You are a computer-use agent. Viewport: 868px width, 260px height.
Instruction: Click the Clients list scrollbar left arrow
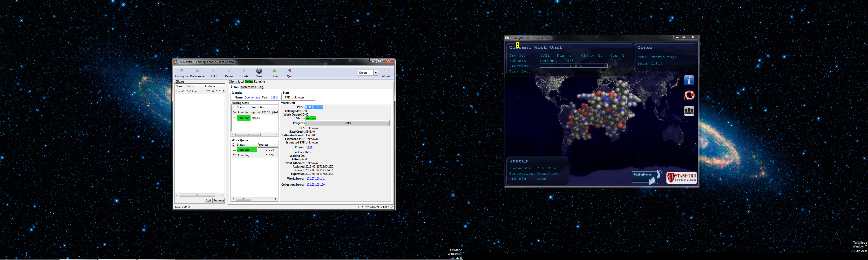click(x=177, y=195)
